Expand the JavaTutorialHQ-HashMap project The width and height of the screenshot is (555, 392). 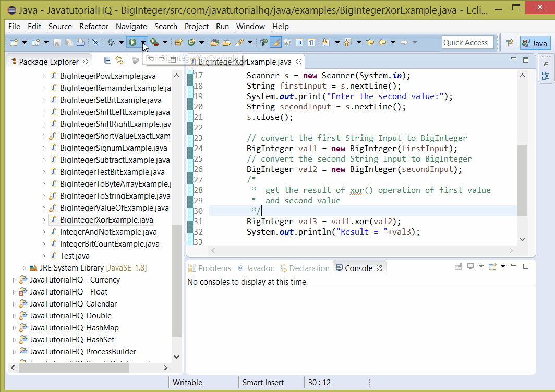pos(14,327)
